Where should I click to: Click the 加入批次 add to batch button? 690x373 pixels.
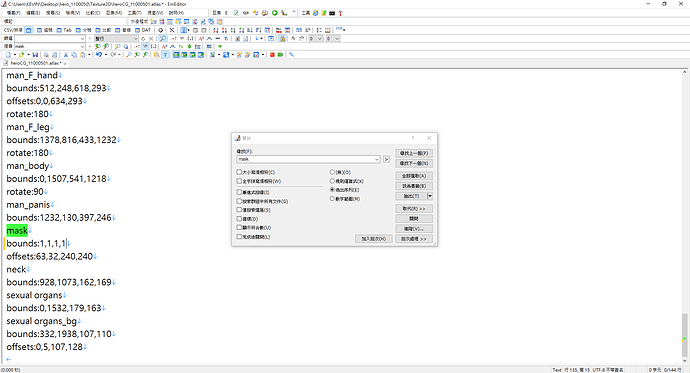(374, 238)
